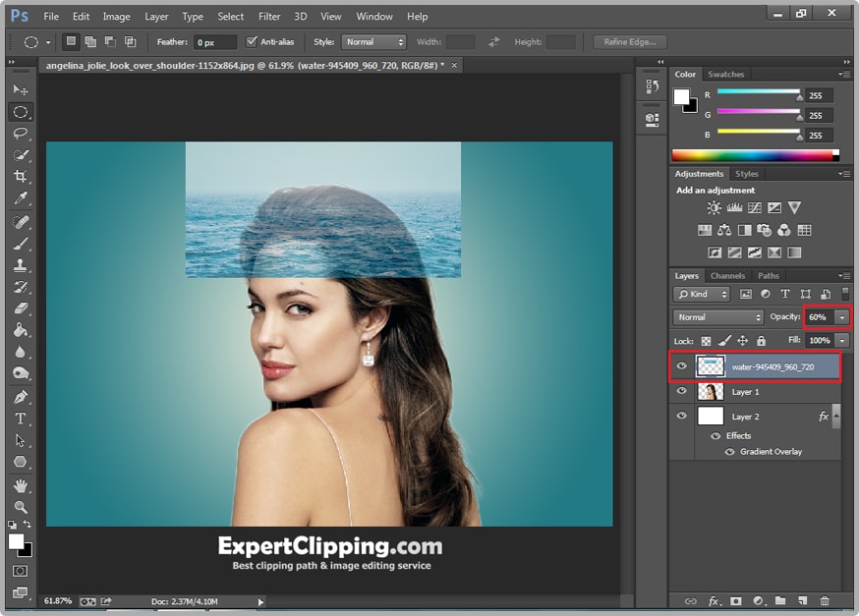Image resolution: width=859 pixels, height=616 pixels.
Task: Open the Opacity dropdown arrow
Action: (841, 317)
